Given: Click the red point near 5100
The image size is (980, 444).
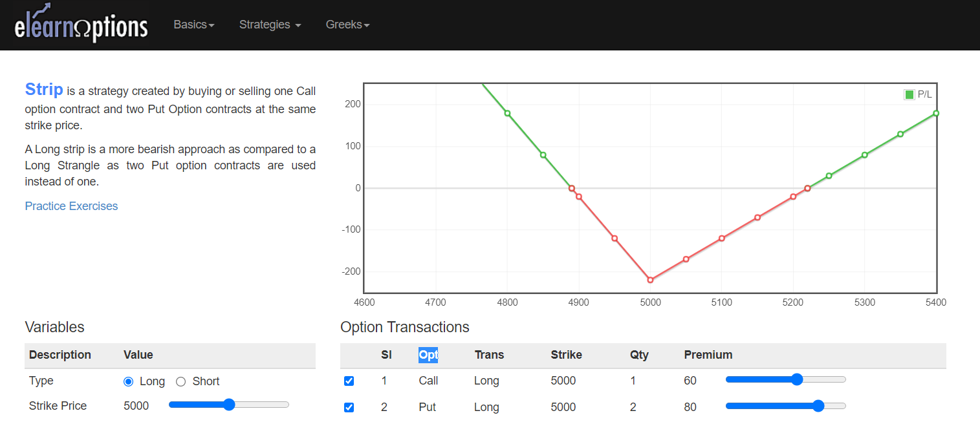Looking at the screenshot, I should [722, 238].
